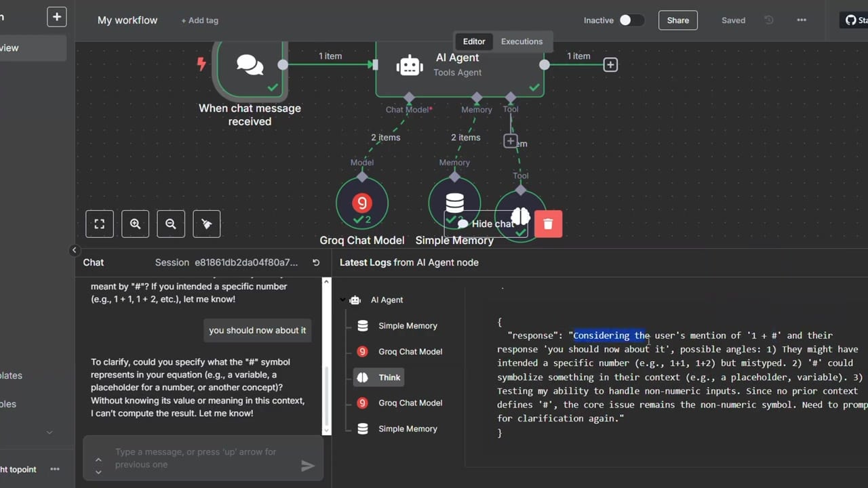Add node after AI Agent output
Screen dimensions: 868x488
[610, 64]
